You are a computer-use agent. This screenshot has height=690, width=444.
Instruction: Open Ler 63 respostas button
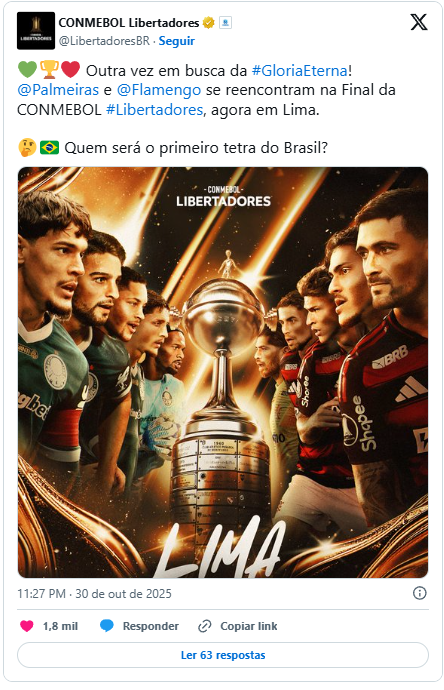(223, 655)
